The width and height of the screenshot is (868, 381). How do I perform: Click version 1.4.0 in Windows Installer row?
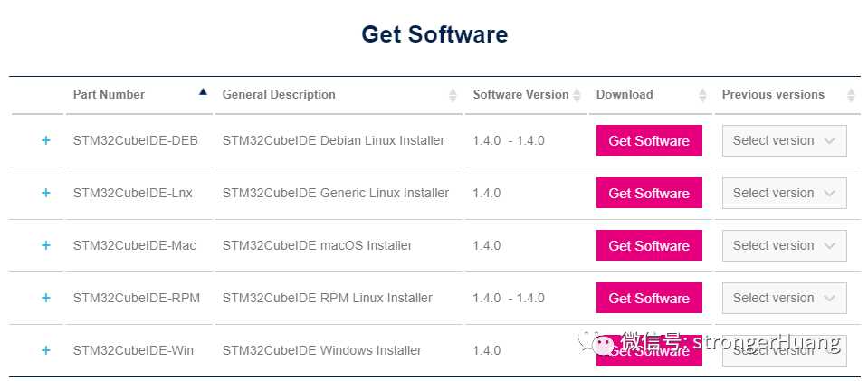point(487,350)
